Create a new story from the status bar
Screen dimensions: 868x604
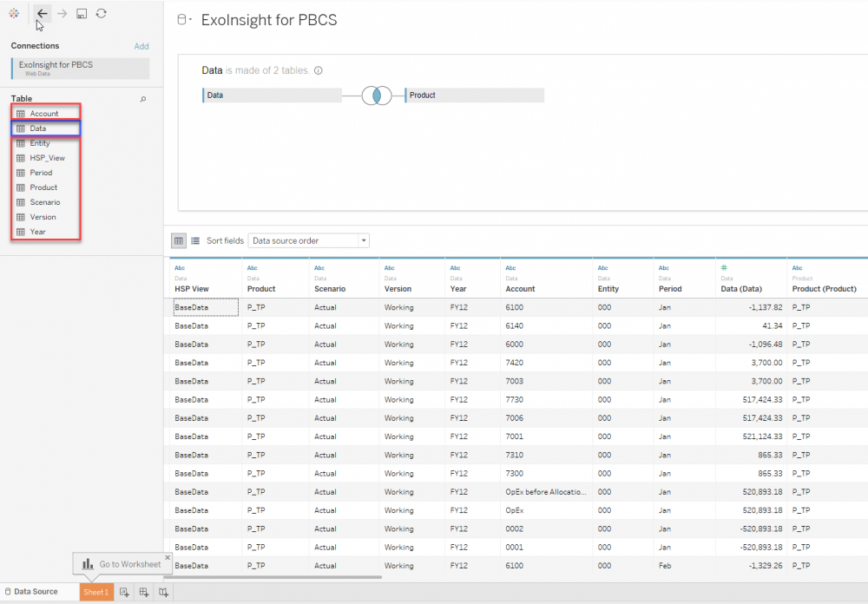[164, 591]
